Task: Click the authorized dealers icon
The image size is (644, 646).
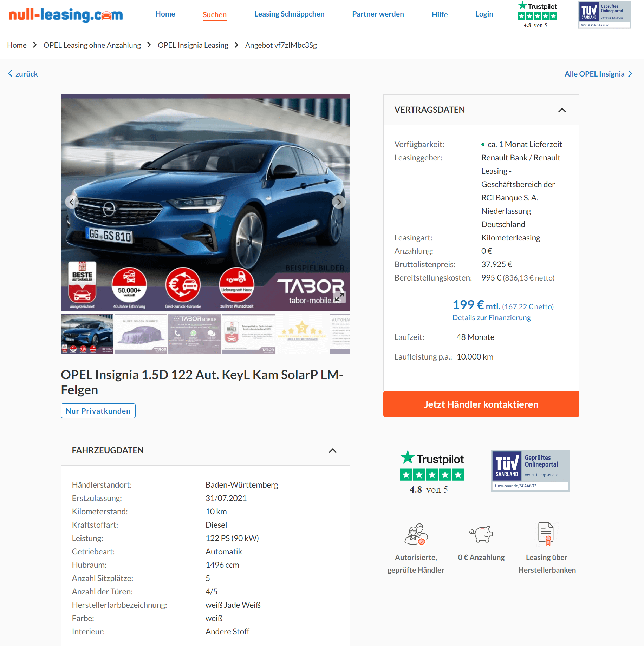Action: 416,534
